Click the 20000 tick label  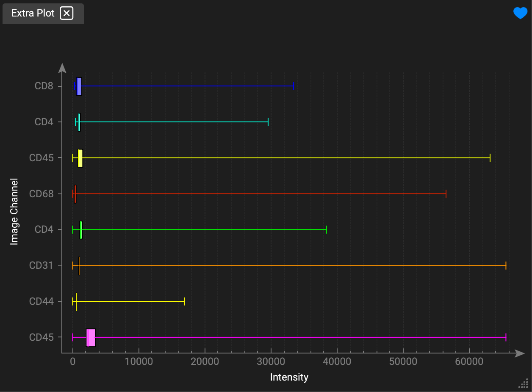205,362
